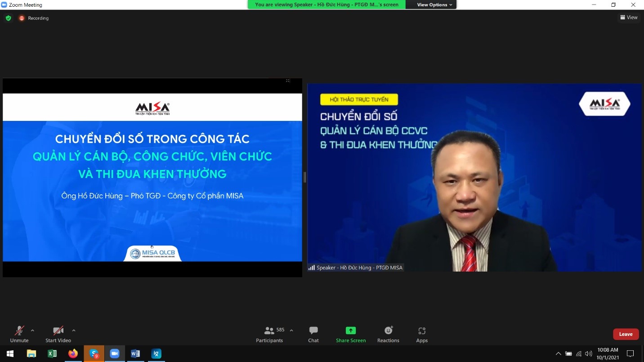Image resolution: width=644 pixels, height=362 pixels.
Task: Leave the meeting
Action: tap(626, 334)
